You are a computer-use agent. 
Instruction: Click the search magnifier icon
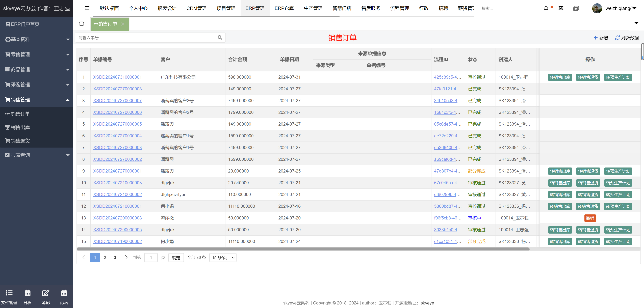(x=220, y=38)
